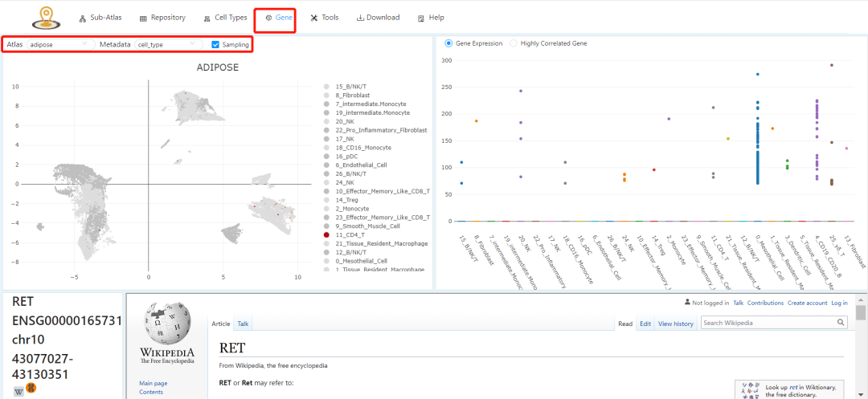Click the Download arrow icon
Screen dimensions: 868x399
click(360, 18)
